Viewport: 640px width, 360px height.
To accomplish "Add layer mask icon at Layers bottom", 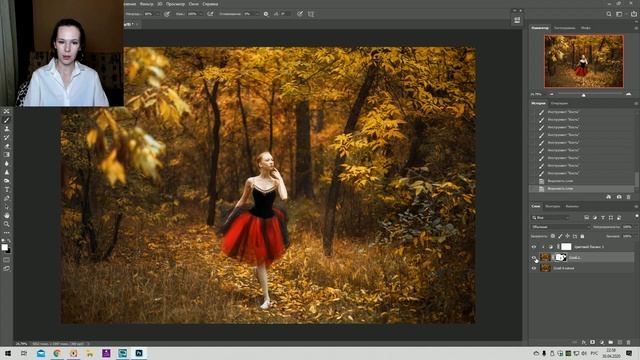I will click(x=593, y=342).
